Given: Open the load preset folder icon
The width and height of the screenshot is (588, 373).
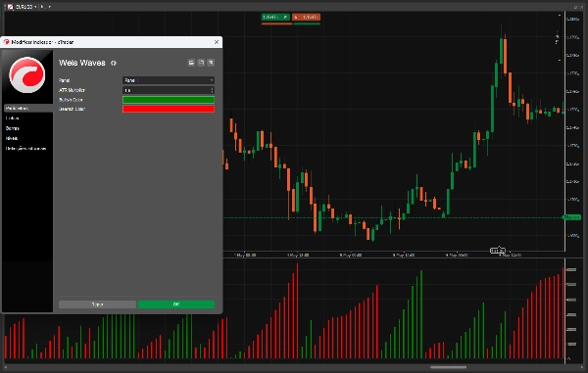Looking at the screenshot, I should 191,63.
